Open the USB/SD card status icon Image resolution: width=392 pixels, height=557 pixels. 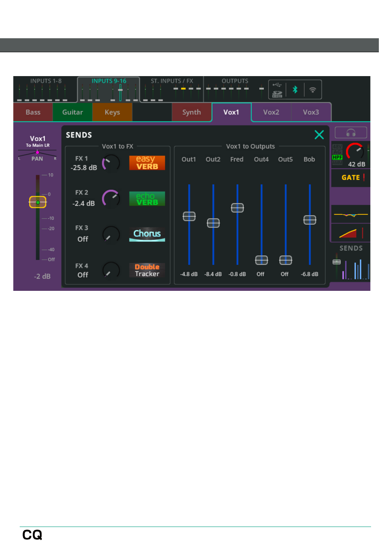277,90
